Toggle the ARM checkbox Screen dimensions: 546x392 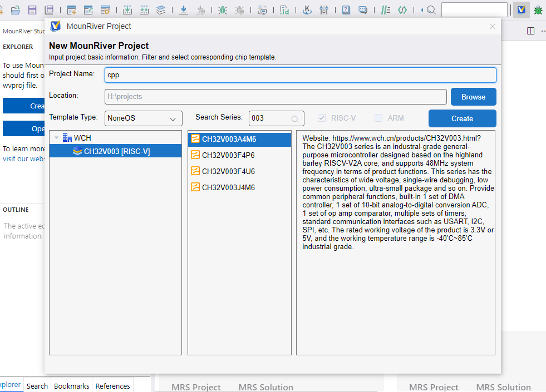(378, 118)
